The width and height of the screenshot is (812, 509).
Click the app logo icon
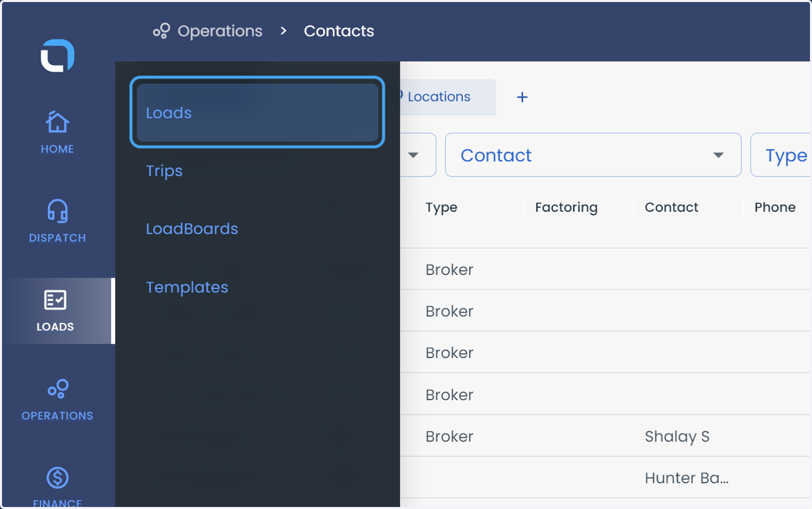(58, 56)
